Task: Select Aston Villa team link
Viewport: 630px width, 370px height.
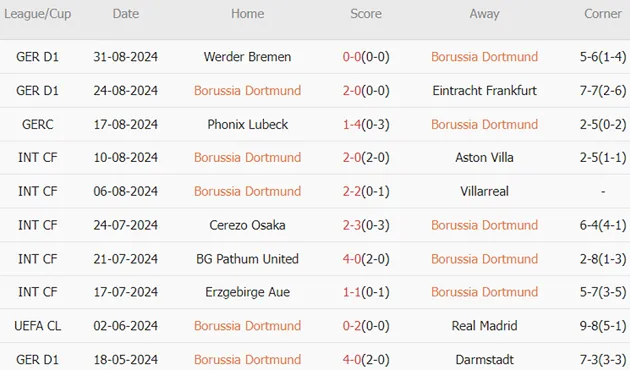Action: point(484,157)
